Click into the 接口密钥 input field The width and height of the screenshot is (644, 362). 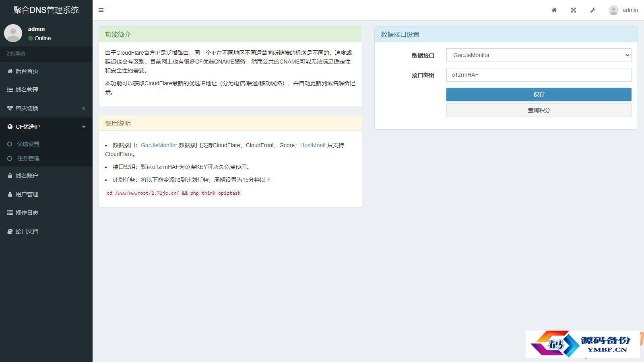539,75
